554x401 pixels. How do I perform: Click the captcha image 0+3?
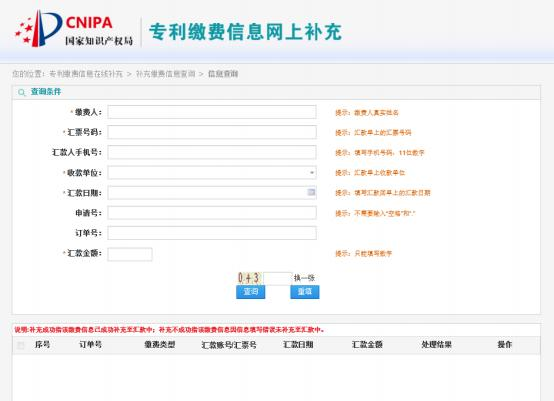(x=249, y=278)
